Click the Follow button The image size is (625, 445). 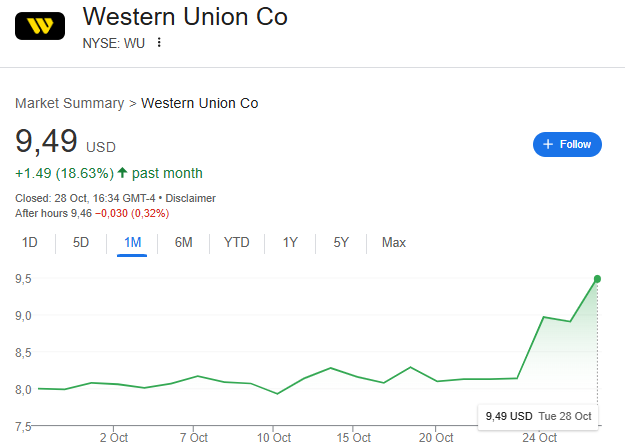click(x=567, y=144)
